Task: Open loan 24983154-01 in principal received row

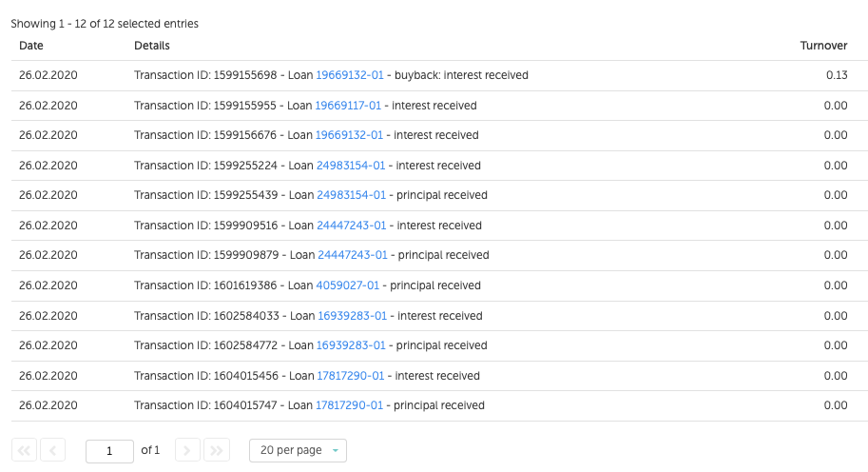Action: (x=351, y=195)
